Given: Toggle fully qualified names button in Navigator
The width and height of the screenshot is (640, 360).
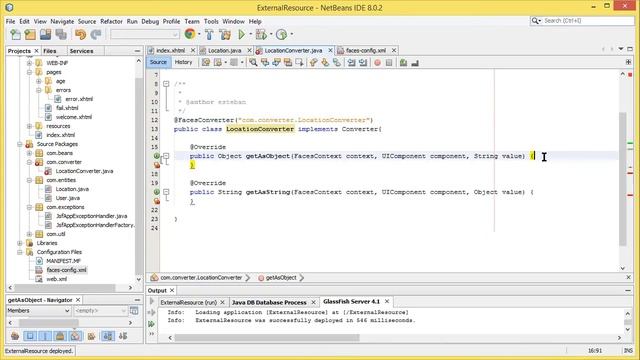Looking at the screenshot, I should pyautogui.click(x=91, y=336).
